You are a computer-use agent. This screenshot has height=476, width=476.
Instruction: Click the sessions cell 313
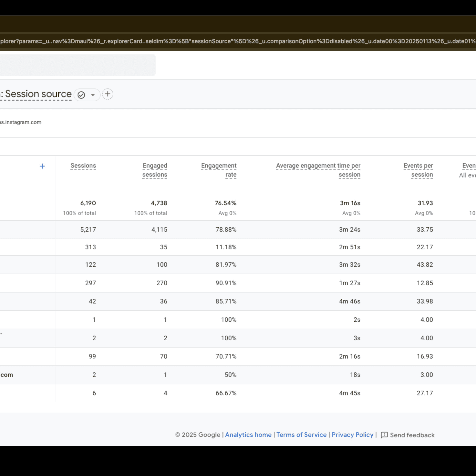pyautogui.click(x=90, y=247)
